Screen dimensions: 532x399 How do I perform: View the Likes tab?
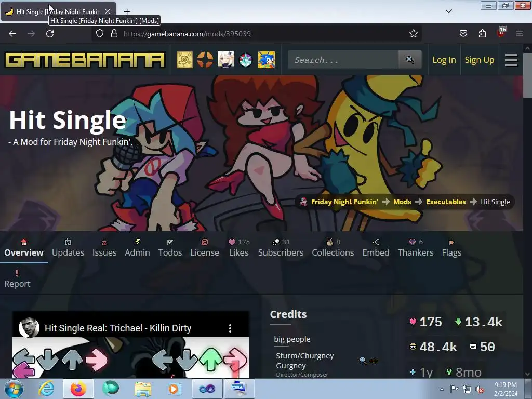[239, 248]
